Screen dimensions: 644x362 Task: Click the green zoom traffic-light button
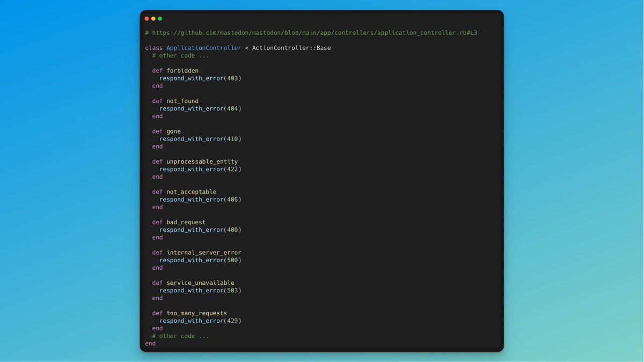[x=159, y=18]
